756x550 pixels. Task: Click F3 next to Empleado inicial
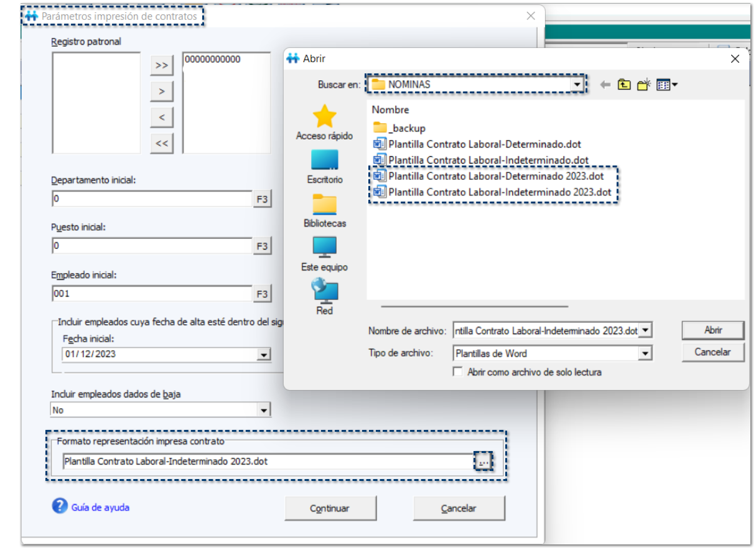262,294
